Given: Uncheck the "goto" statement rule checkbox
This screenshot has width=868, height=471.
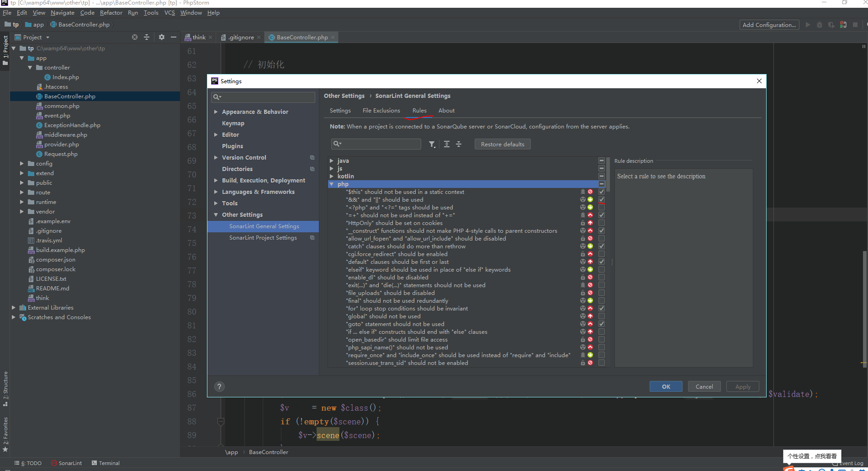Looking at the screenshot, I should (602, 324).
